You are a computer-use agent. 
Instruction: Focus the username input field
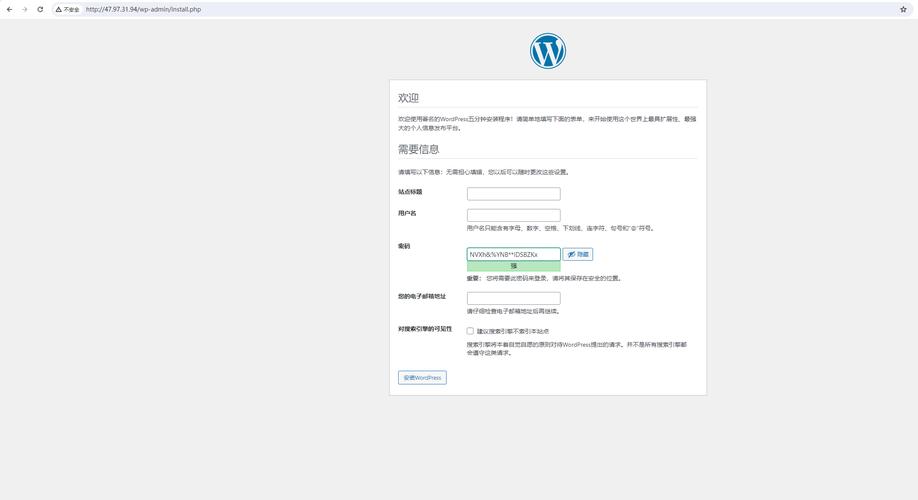point(513,215)
